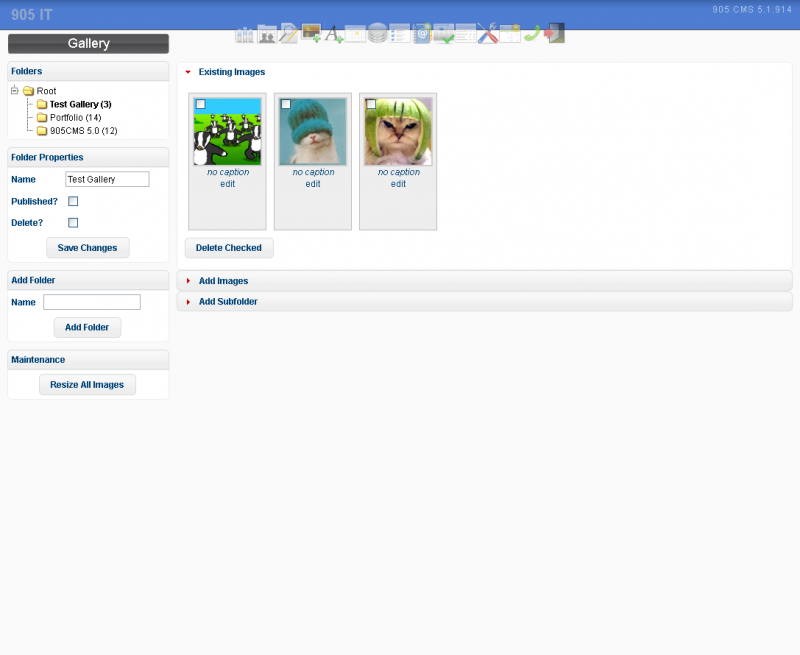Viewport: 800px width, 655px height.
Task: Click the Portfolio folder icon
Action: [x=42, y=117]
